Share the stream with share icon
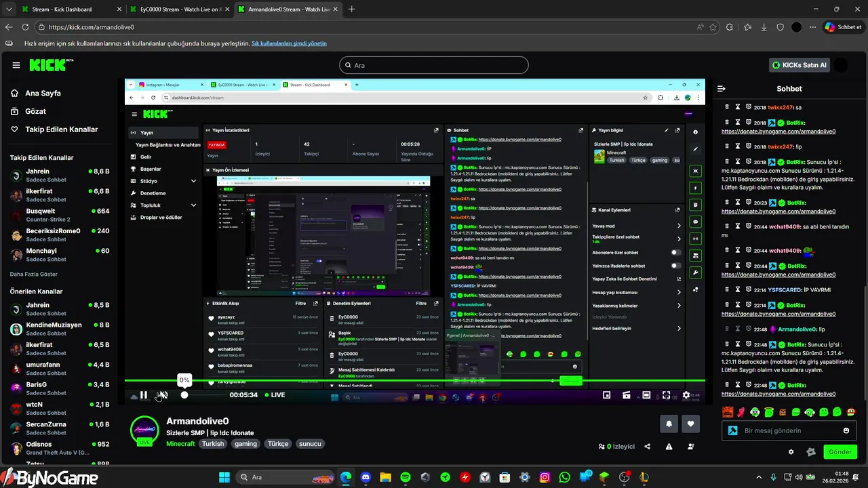 [x=648, y=447]
